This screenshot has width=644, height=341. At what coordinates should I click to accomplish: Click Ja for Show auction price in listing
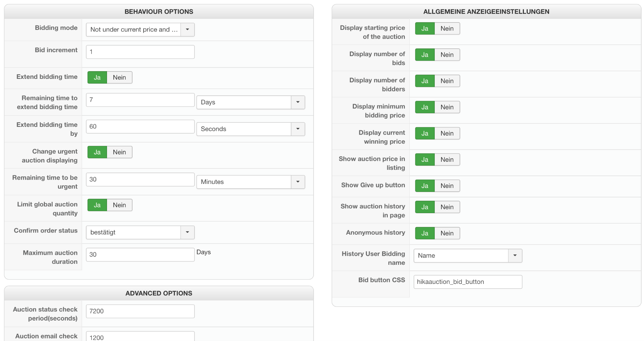click(x=425, y=160)
